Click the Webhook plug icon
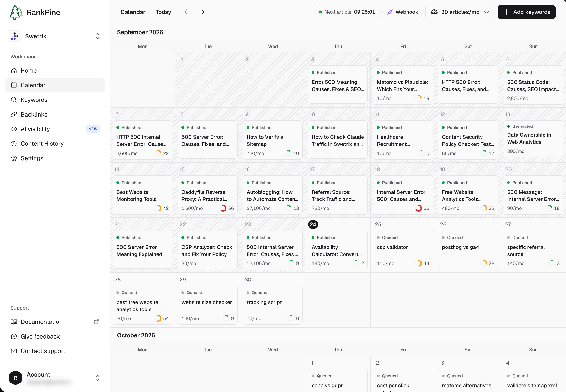Viewport: 566px width, 392px height. (x=390, y=12)
